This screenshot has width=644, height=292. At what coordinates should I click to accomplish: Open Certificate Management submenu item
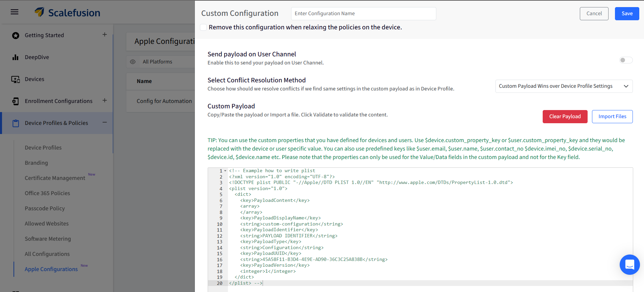(x=55, y=178)
